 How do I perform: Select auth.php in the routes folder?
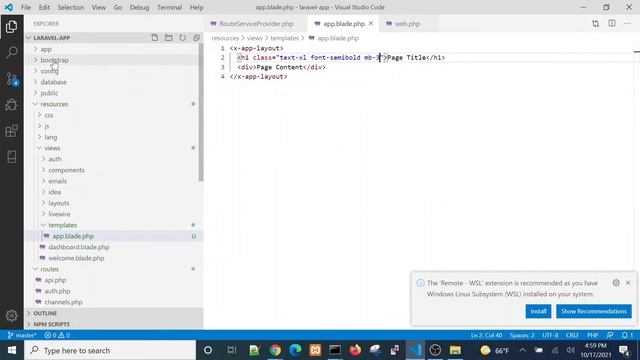click(114, 291)
